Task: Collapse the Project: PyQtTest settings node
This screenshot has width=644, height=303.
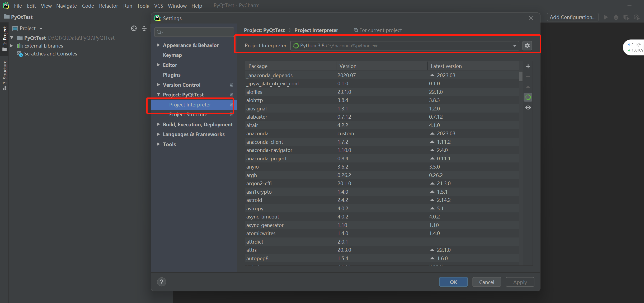Action: click(158, 94)
